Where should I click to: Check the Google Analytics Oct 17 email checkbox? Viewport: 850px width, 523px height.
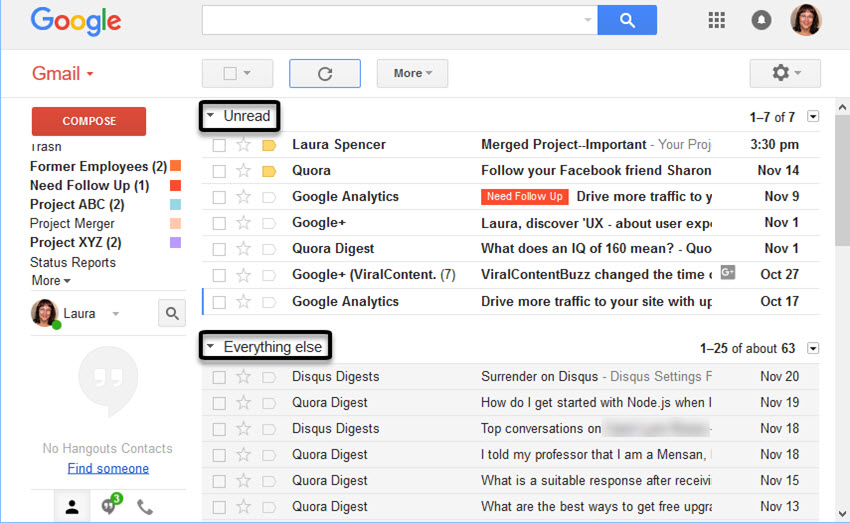click(x=219, y=302)
